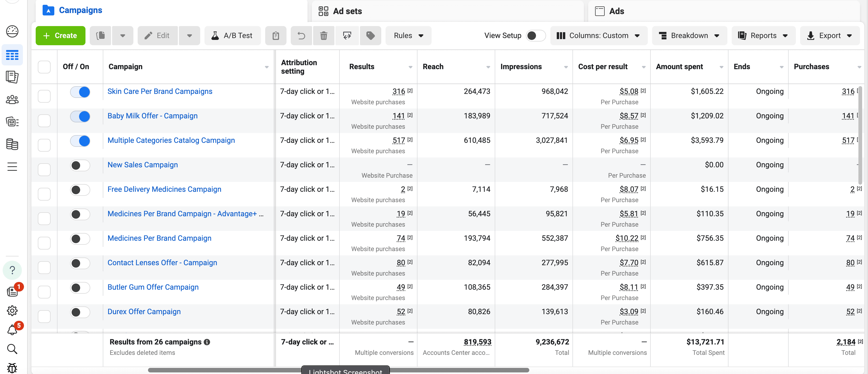Open Account Overview via the gauge sidebar icon

click(x=12, y=31)
